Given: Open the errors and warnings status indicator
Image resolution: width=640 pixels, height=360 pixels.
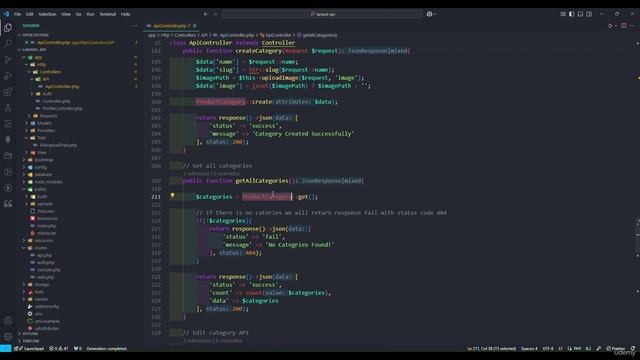Looking at the screenshot, I should pyautogui.click(x=60, y=349).
